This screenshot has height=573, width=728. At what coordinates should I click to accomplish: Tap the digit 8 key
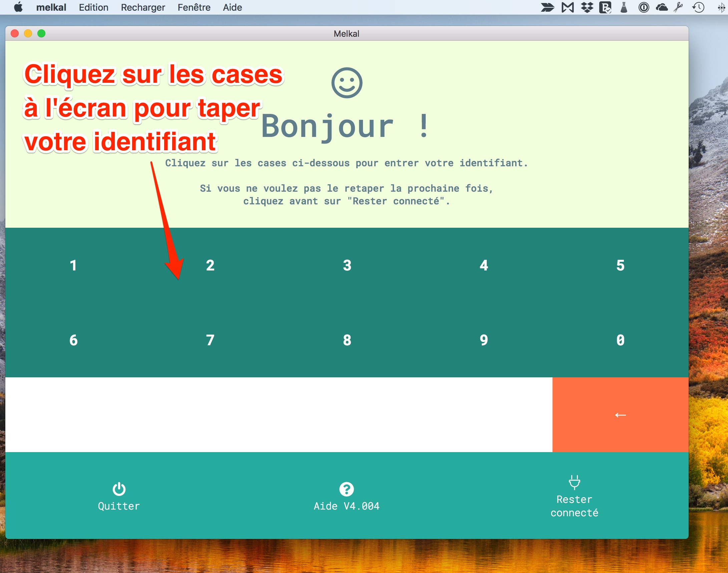(347, 340)
